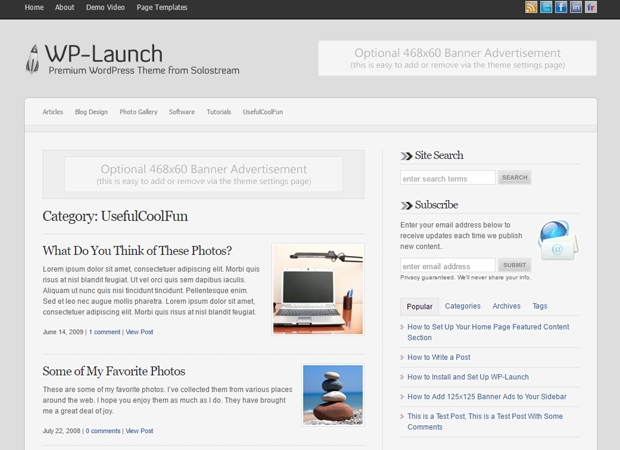Open the Facebook social icon
This screenshot has width=620, height=450.
tap(561, 7)
